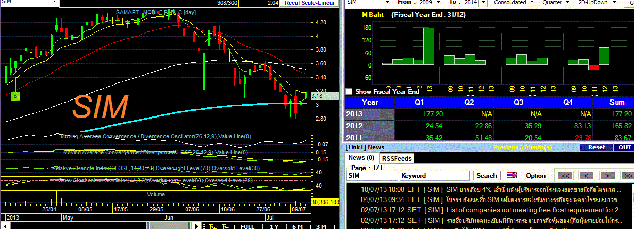The image size is (644, 234).
Task: Toggle the Thai/English language flag icon
Action: 512,176
